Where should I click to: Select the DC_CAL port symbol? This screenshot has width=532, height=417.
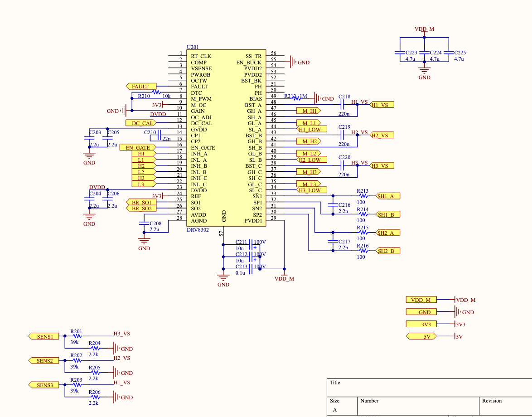(141, 123)
